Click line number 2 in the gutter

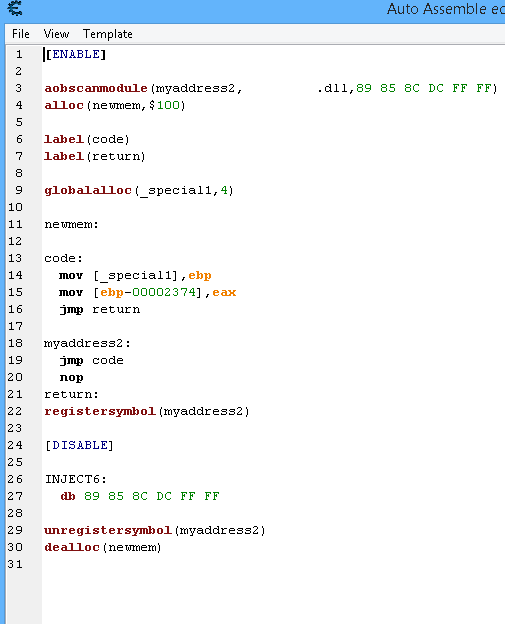point(19,71)
